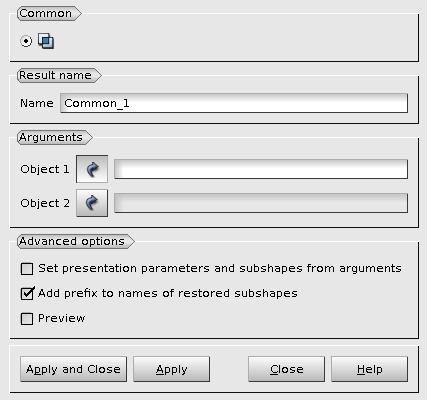This screenshot has width=427, height=400.
Task: Click the Object 1 text label
Action: [45, 169]
